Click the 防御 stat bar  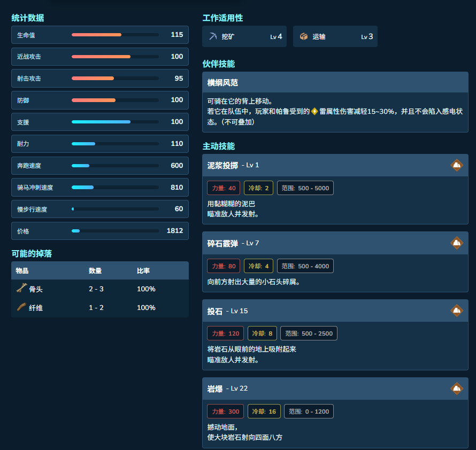(x=115, y=100)
